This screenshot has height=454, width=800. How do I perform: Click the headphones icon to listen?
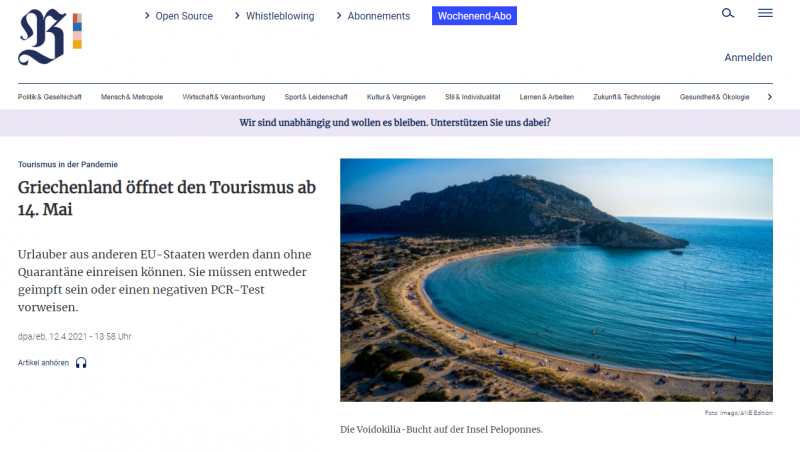click(x=81, y=363)
